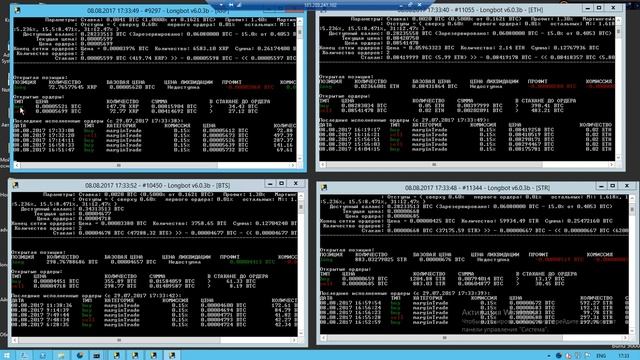The width and height of the screenshot is (640, 360).
Task: Minimize the STR Longbot window
Action: [601, 186]
